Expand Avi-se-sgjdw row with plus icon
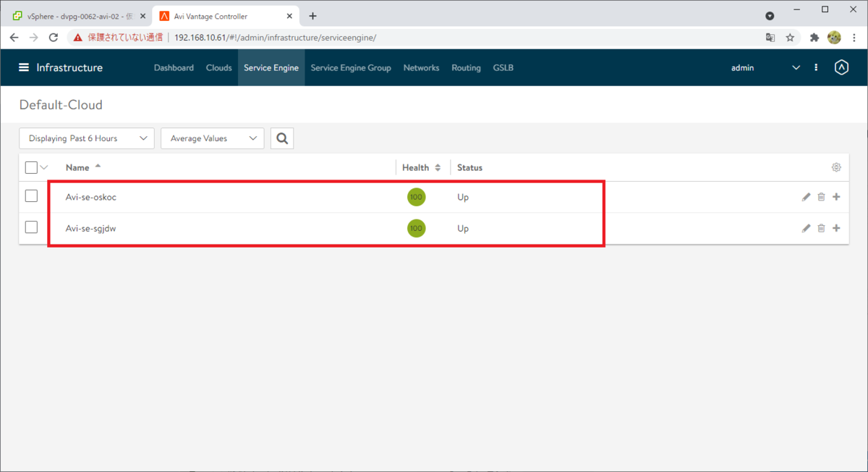Image resolution: width=868 pixels, height=472 pixels. coord(836,228)
